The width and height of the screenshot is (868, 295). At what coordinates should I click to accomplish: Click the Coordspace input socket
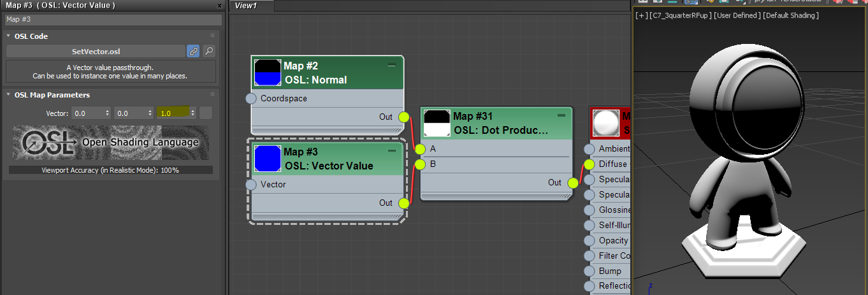251,99
